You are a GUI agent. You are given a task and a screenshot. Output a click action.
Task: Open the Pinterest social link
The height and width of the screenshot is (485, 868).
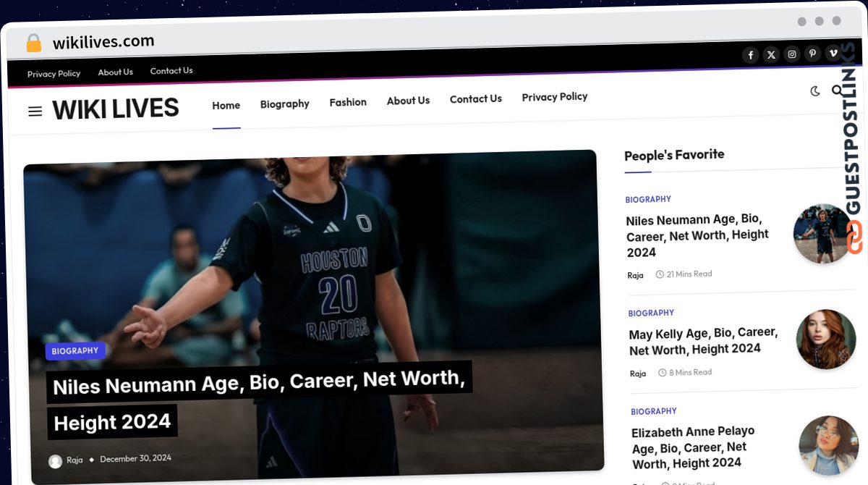[x=812, y=54]
